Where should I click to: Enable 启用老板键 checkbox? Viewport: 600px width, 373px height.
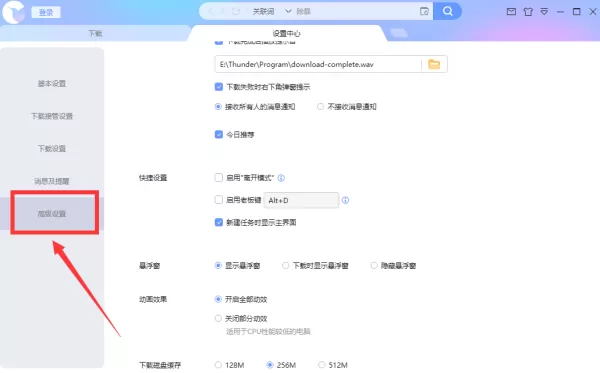218,200
